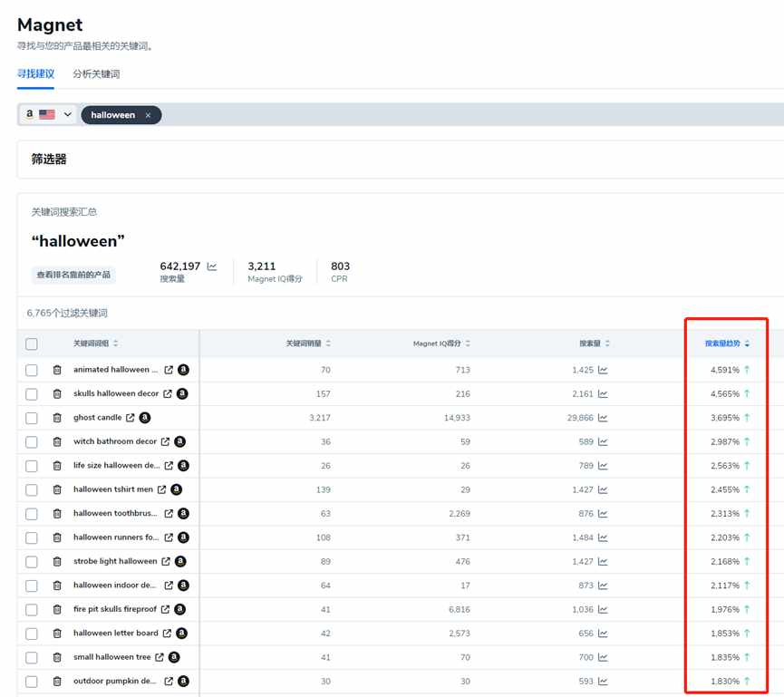Screen dimensions: 784x697
Task: Toggle the select-all header checkbox
Action: [x=32, y=344]
